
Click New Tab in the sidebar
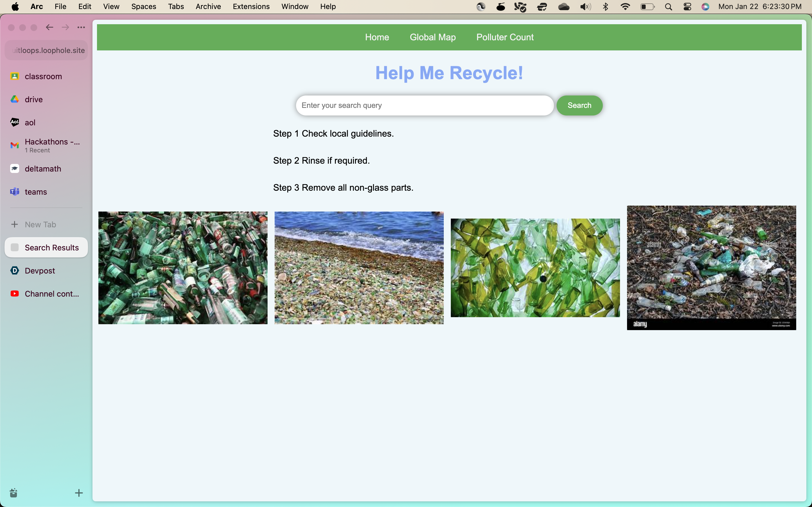click(x=40, y=225)
